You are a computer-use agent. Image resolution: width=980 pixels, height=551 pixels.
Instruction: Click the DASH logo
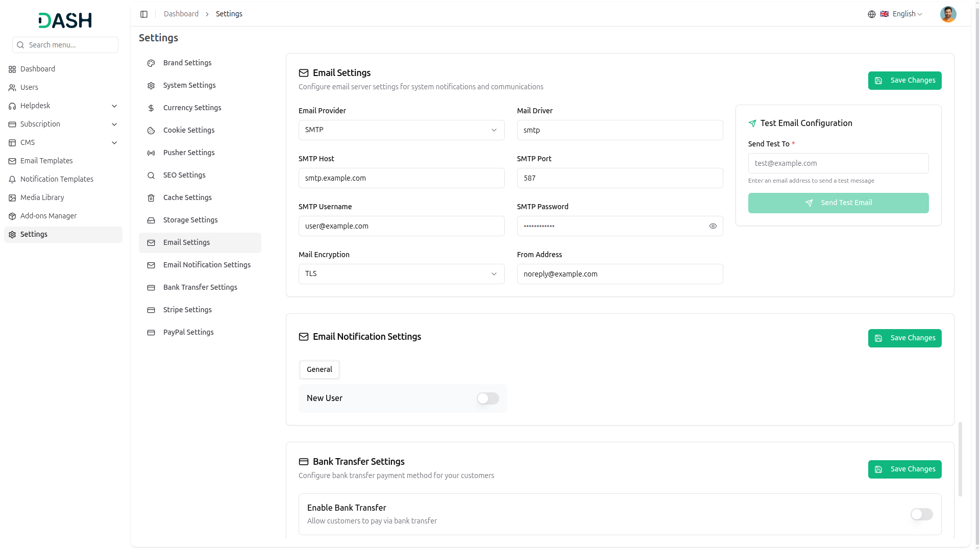[x=65, y=20]
